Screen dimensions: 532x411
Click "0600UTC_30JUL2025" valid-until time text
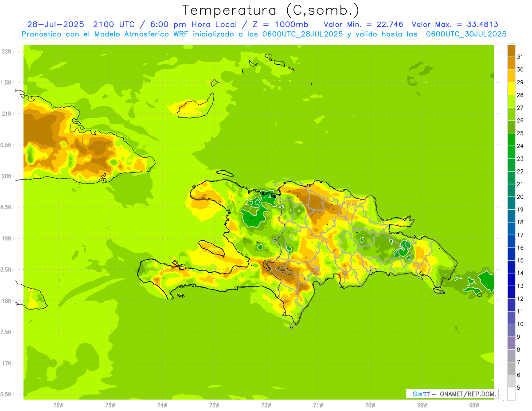(466, 34)
